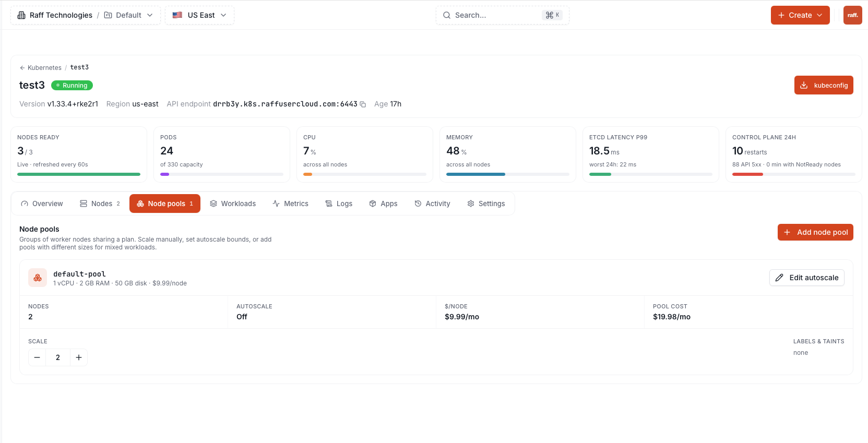Screen dimensions: 868x443
Task: Click the $9.99/mo per node value
Action: point(462,317)
